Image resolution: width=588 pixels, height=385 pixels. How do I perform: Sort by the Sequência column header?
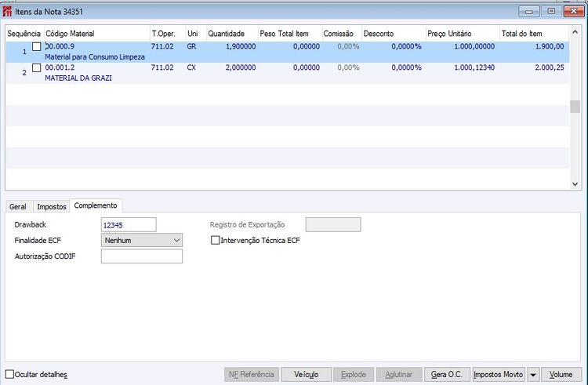(24, 34)
